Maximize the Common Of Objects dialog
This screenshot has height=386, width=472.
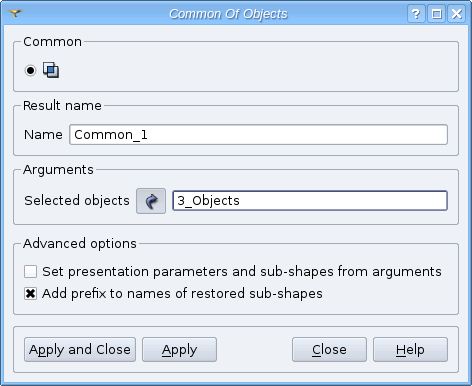(436, 14)
